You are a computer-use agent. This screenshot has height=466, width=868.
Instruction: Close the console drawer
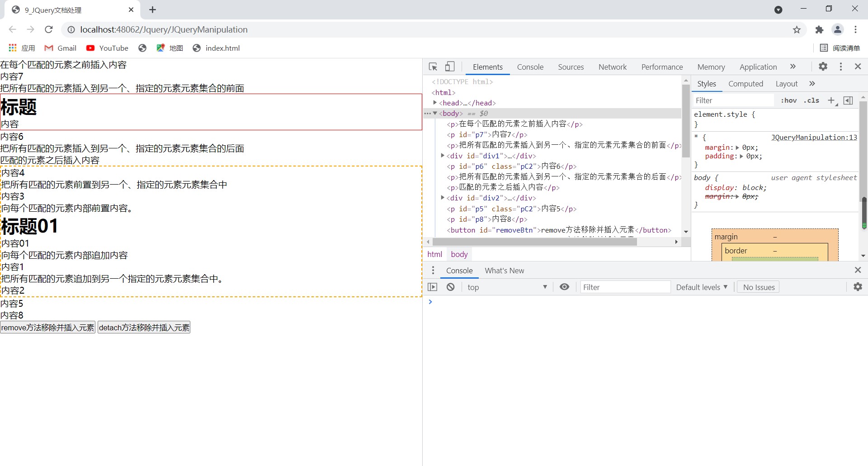[x=858, y=270]
